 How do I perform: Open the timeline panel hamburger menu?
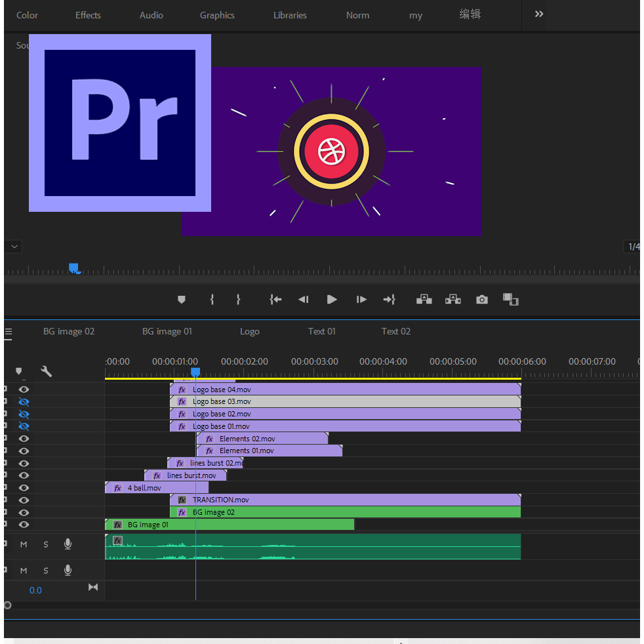click(9, 332)
